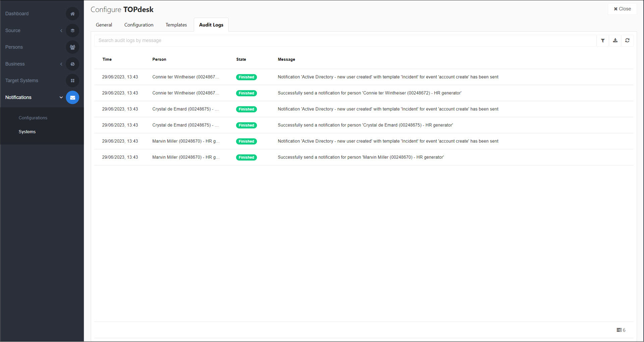Sort by the Person column header

(x=159, y=59)
